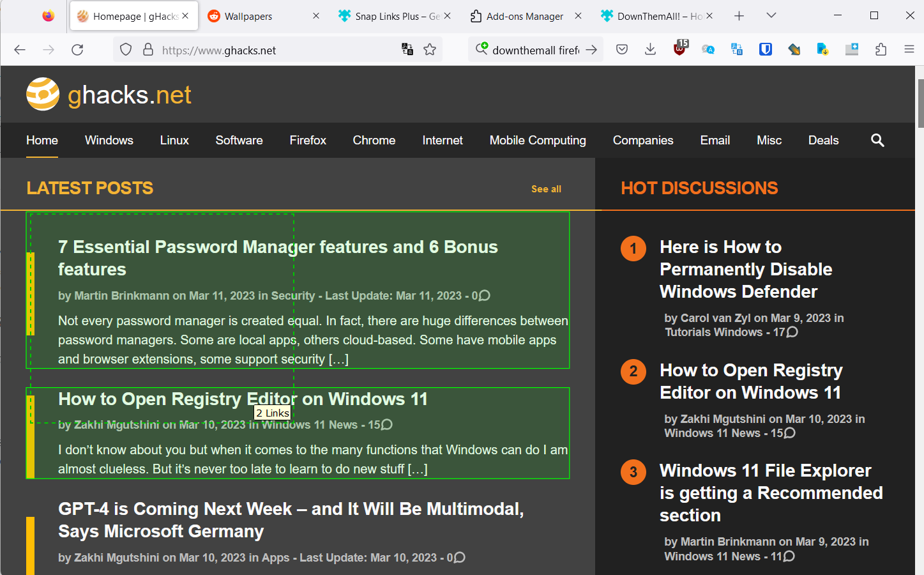Expand the list all tabs dropdown
Image resolution: width=924 pixels, height=575 pixels.
[x=771, y=16]
